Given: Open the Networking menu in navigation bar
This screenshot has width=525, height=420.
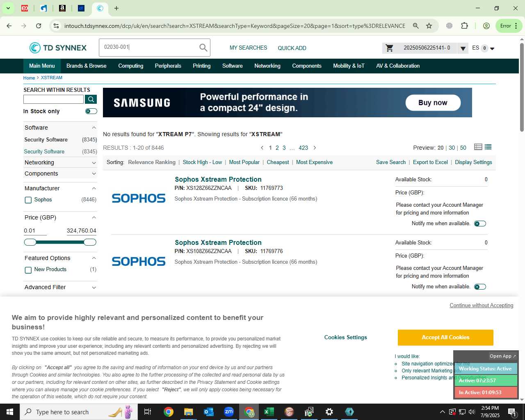Looking at the screenshot, I should [267, 66].
